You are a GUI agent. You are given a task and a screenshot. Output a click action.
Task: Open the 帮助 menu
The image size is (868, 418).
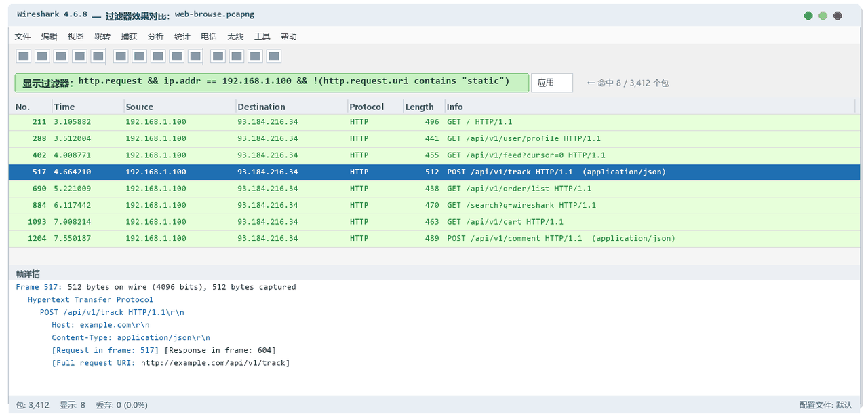click(x=289, y=37)
